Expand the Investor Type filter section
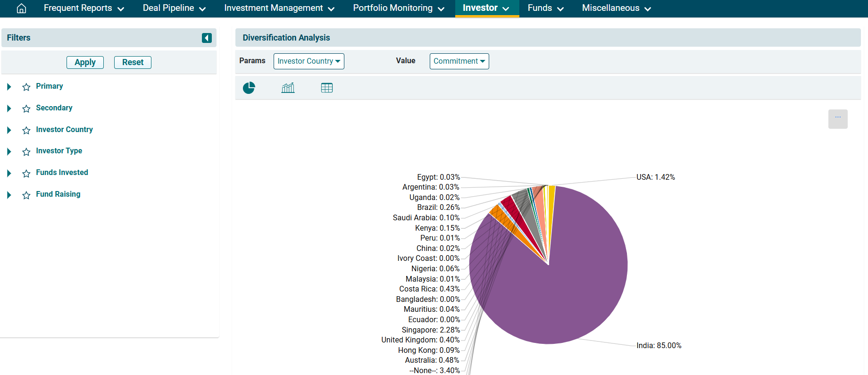The width and height of the screenshot is (868, 375). coord(9,151)
